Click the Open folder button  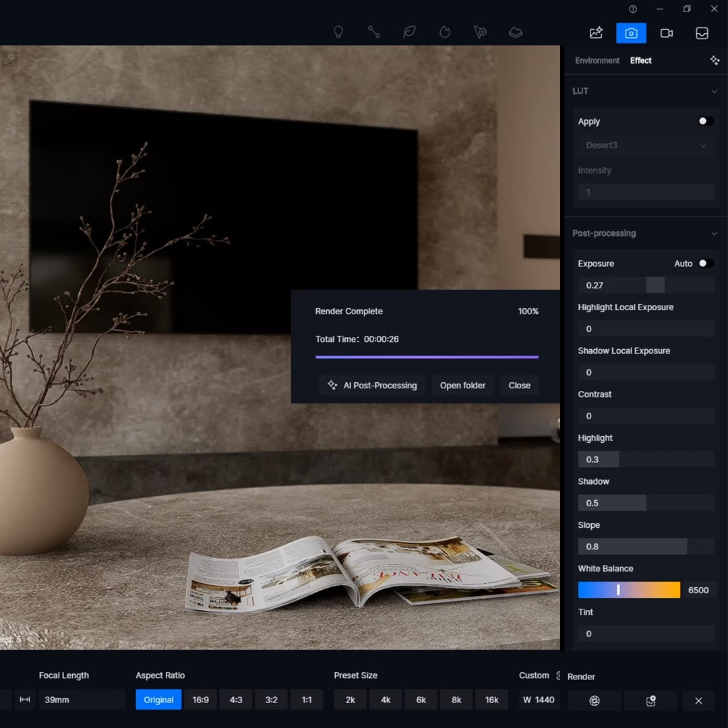[x=462, y=386]
